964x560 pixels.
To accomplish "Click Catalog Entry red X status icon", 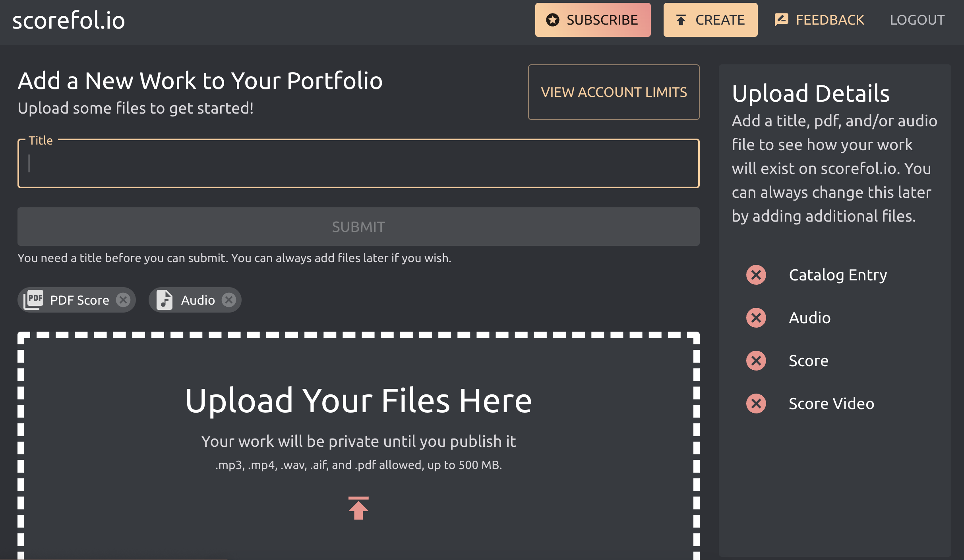I will click(756, 275).
